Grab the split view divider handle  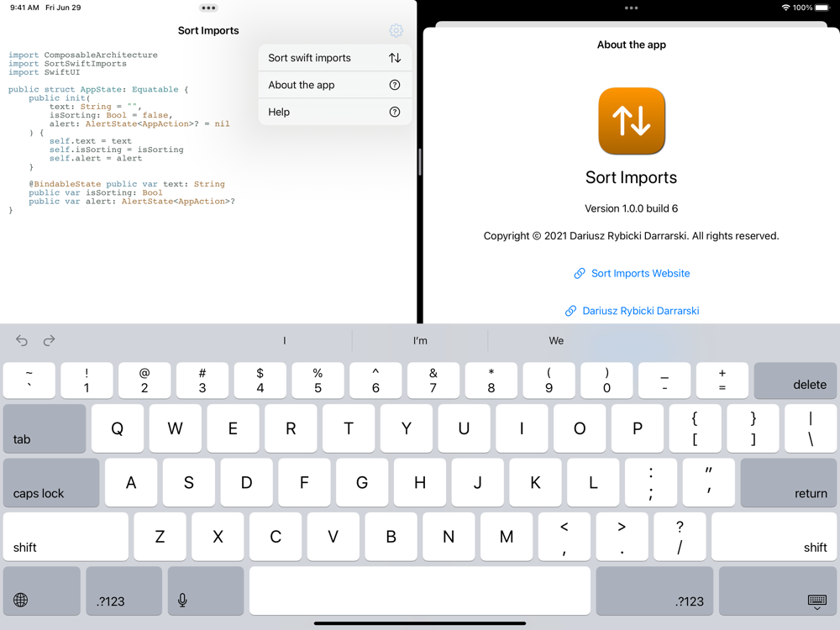(420, 162)
